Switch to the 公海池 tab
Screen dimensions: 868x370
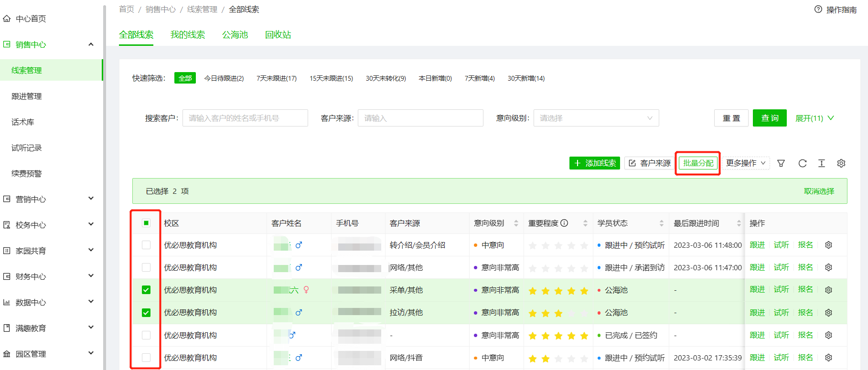(235, 35)
